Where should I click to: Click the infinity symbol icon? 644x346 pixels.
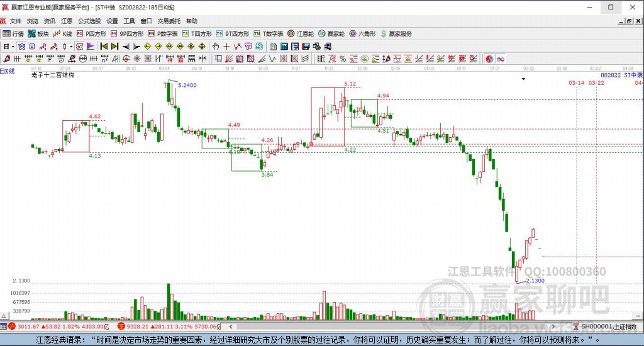(x=500, y=59)
